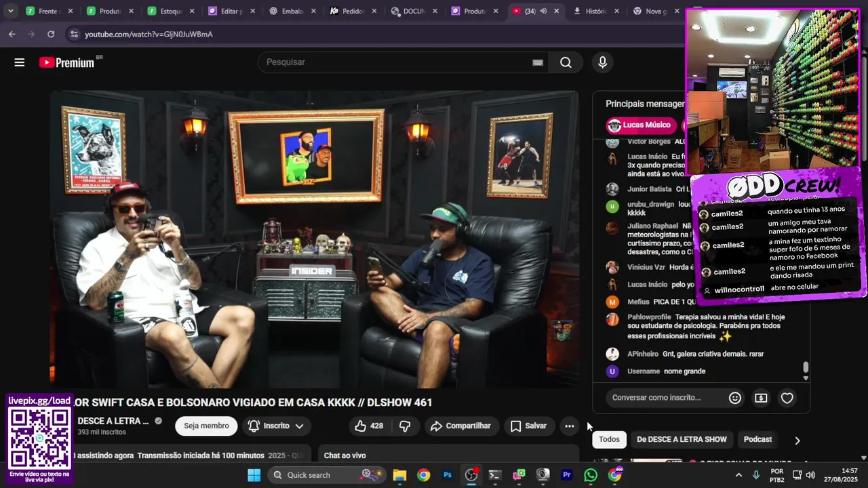Open the YouTube hamburger guide menu
The image size is (868, 488).
[x=19, y=62]
